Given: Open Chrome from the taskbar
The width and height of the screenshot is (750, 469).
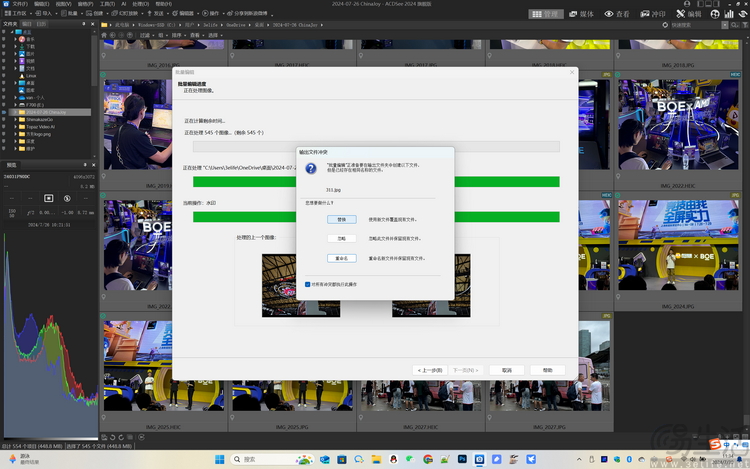Looking at the screenshot, I should [428, 459].
